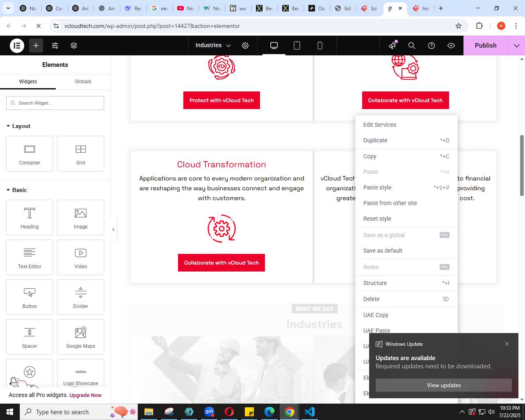Screen dimensions: 525x420
Task: Open the tab search dropdown arrow
Action: (x=8, y=8)
